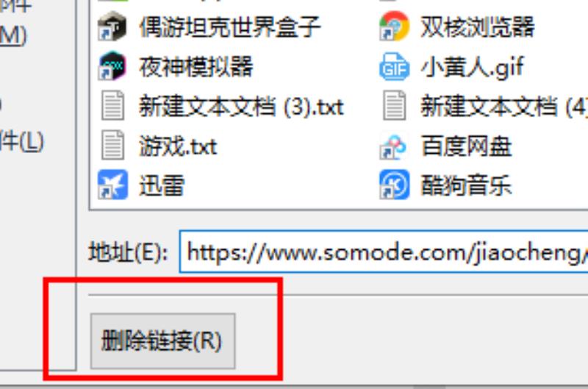Select the text file icon beside 游戏.txt
This screenshot has height=389, width=588.
coord(112,145)
